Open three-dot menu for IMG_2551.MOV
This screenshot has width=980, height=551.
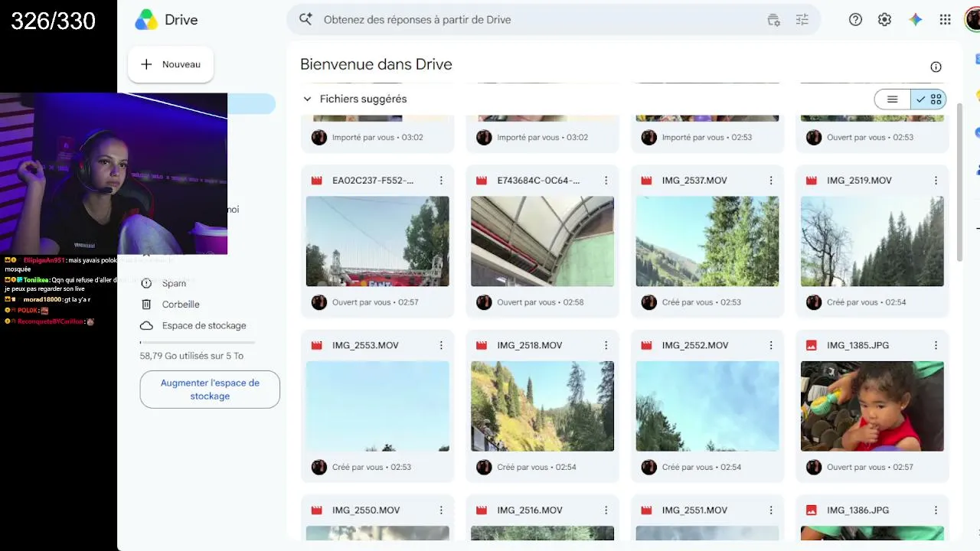click(x=771, y=510)
